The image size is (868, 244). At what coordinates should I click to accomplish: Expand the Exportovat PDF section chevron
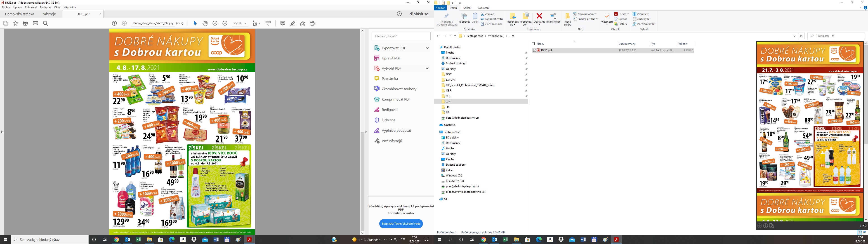tap(427, 48)
